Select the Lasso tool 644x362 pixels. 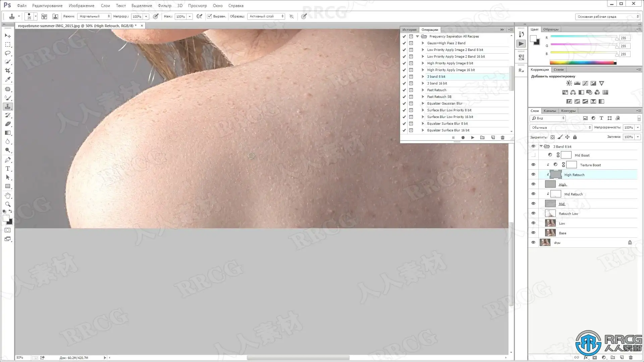[8, 53]
